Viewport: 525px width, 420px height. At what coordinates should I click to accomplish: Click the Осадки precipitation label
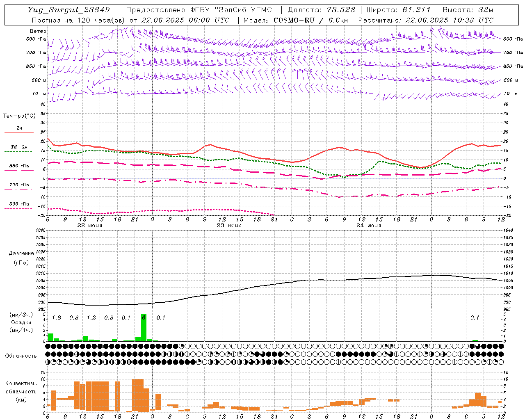(21, 322)
